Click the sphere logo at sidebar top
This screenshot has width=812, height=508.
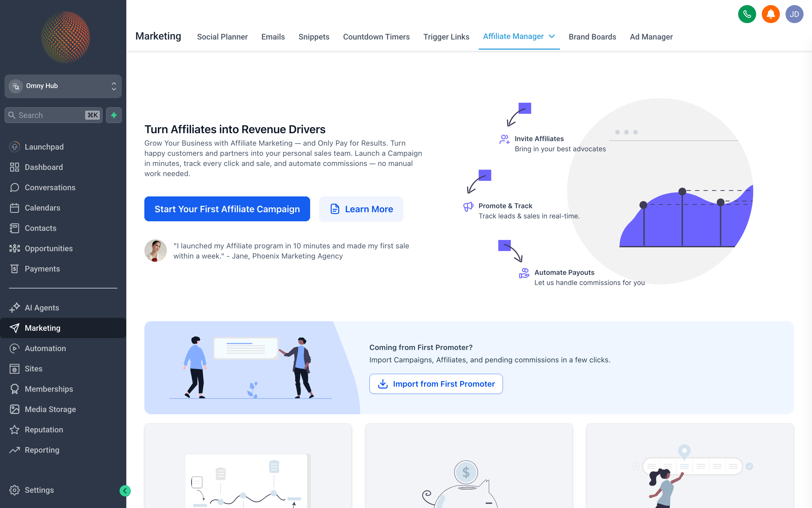point(65,37)
